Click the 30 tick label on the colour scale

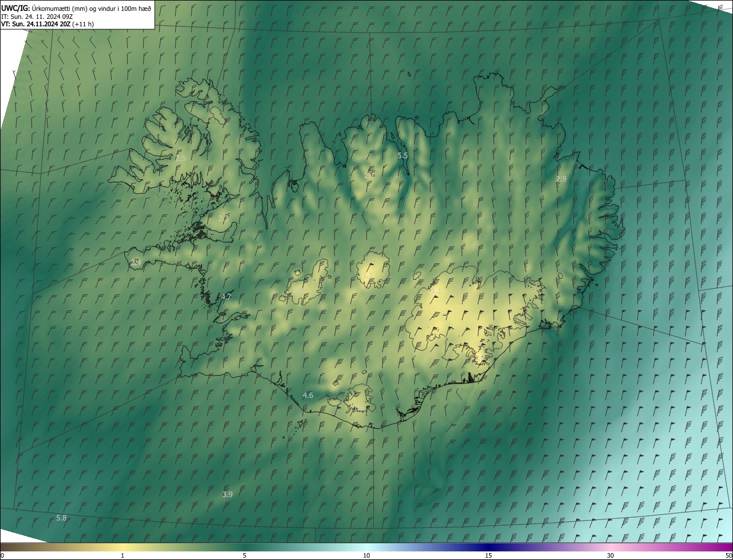point(610,555)
